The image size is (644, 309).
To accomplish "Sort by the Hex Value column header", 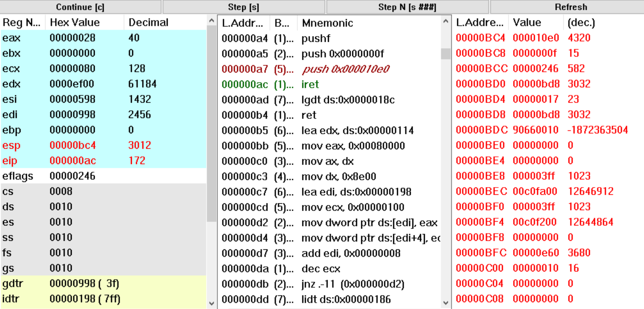I will click(75, 23).
